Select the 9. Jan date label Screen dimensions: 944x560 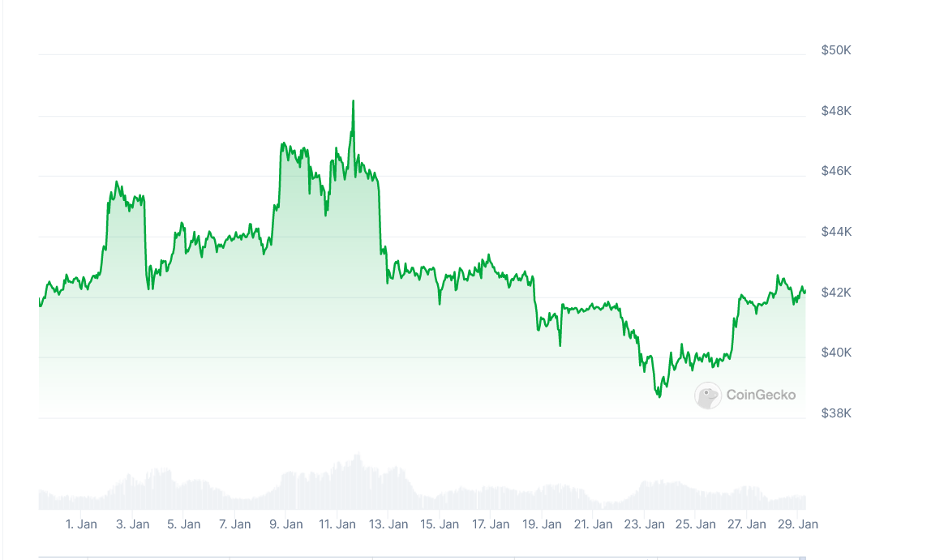pos(286,524)
